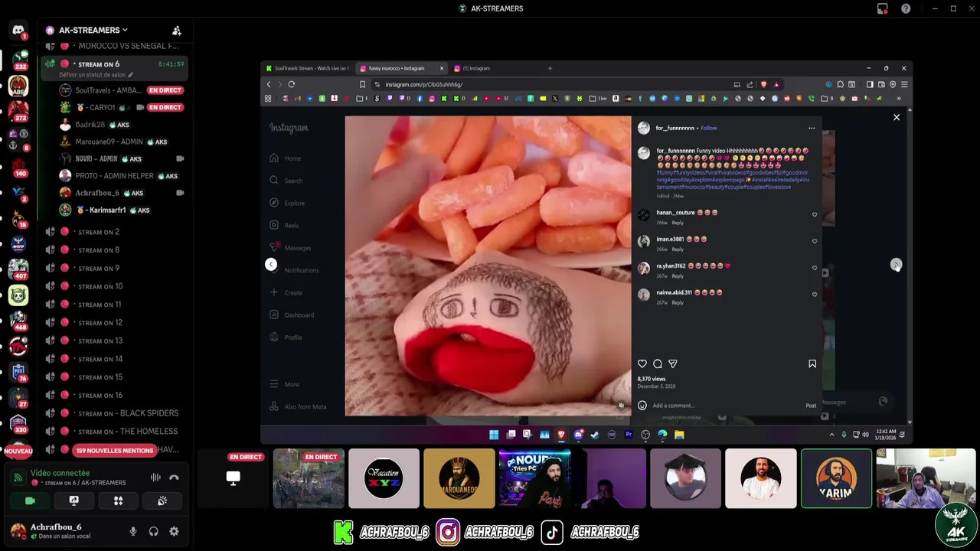Select the Vacation XYZ participant tile
980x551 pixels.
tap(384, 478)
